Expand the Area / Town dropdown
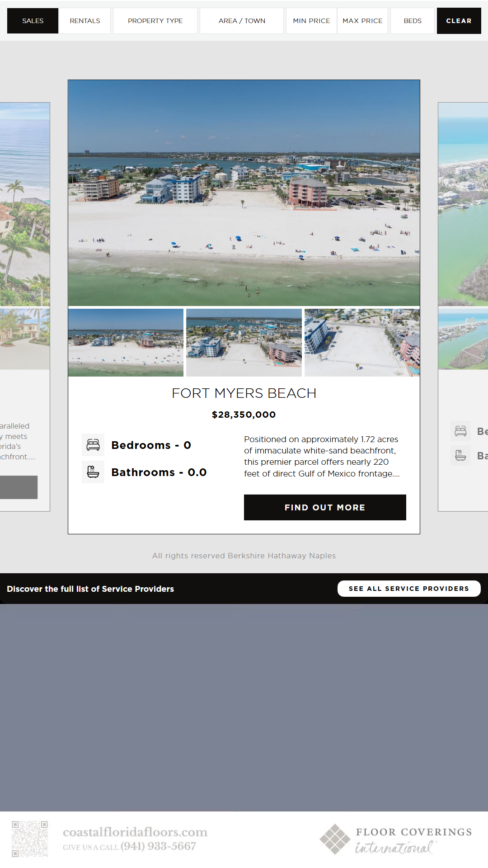 pyautogui.click(x=242, y=21)
